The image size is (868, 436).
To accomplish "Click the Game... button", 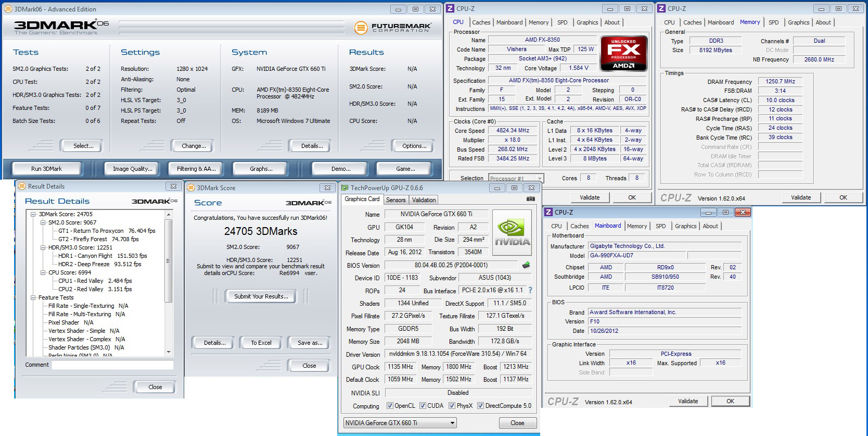I will [x=405, y=169].
